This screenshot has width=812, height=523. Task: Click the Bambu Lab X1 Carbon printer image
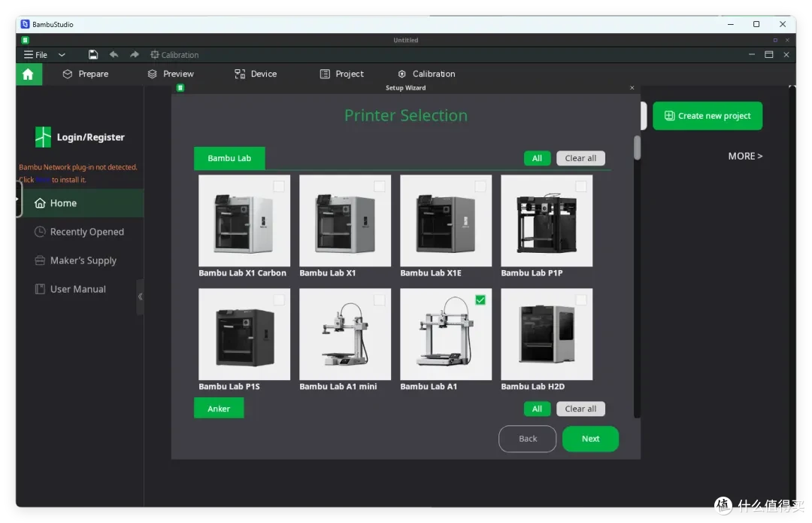[244, 220]
